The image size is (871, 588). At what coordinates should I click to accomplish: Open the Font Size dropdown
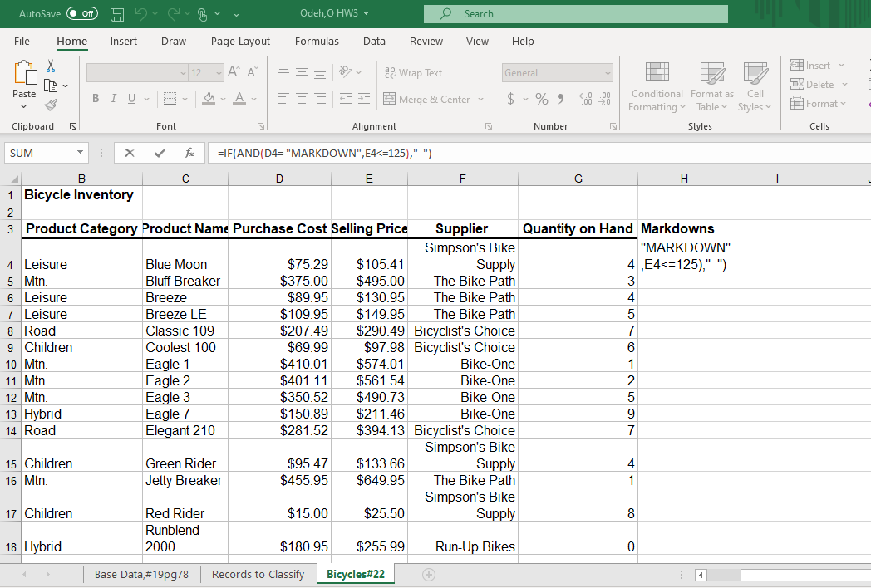click(219, 73)
